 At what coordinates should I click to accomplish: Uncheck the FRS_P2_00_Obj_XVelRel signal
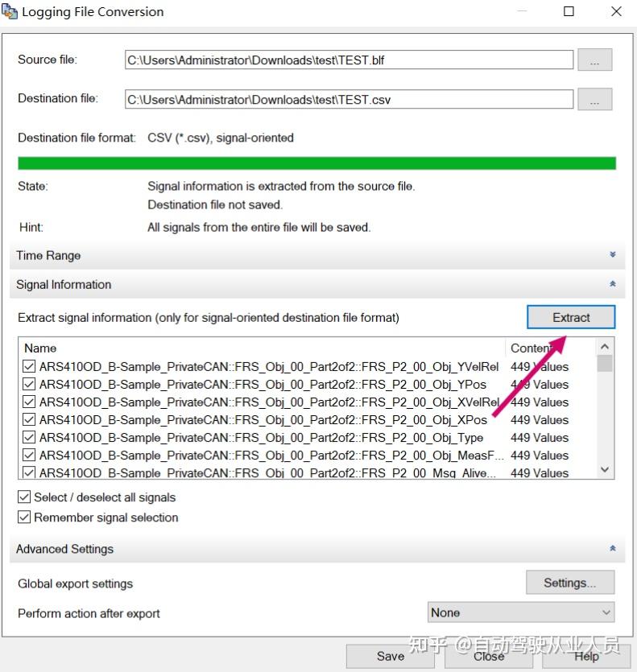pos(29,402)
